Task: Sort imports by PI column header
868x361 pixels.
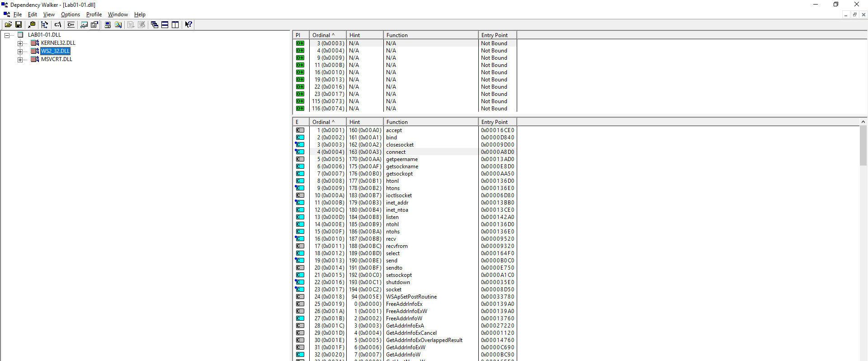Action: tap(301, 35)
